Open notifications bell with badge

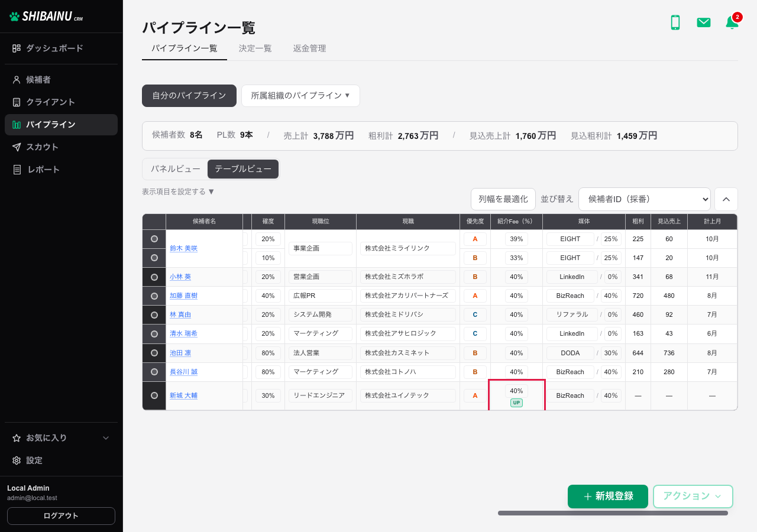(x=733, y=21)
